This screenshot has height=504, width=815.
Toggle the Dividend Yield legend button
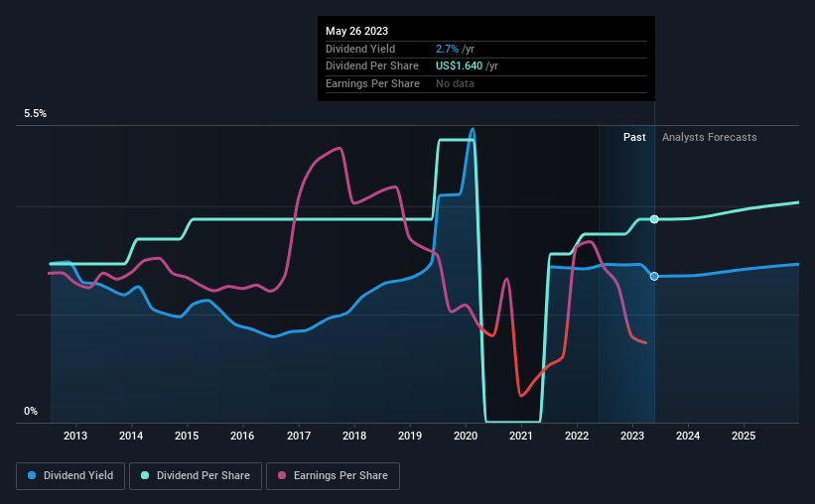[x=70, y=476]
